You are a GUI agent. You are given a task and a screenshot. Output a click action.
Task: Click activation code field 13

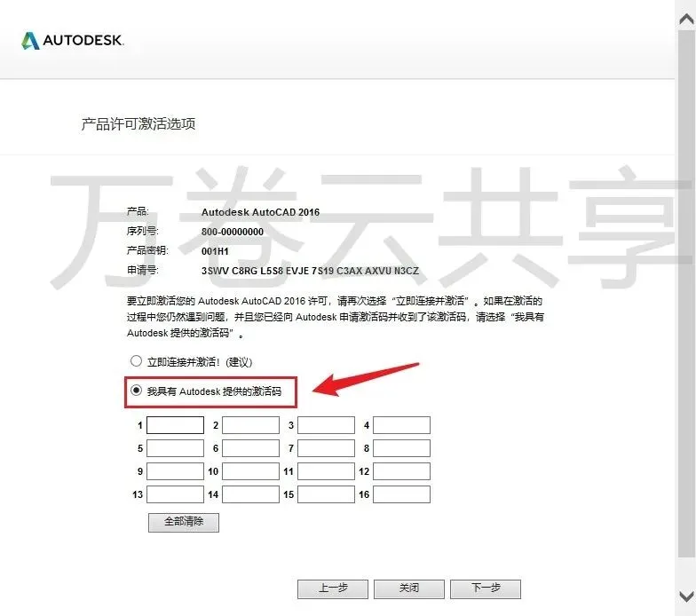click(176, 494)
